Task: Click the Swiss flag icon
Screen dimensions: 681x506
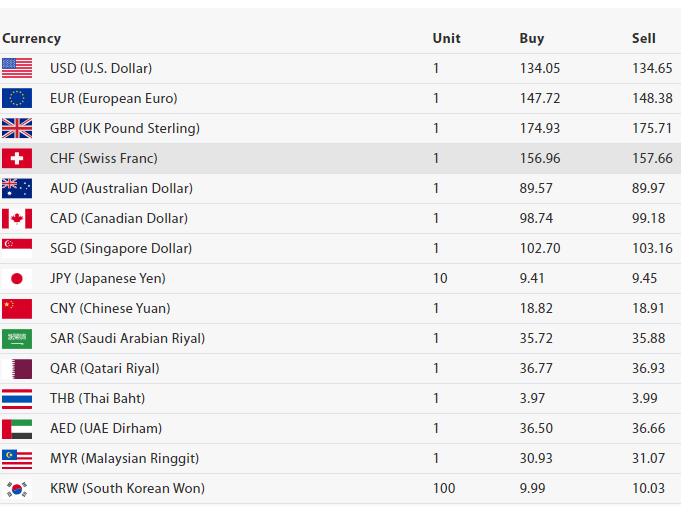Action: 17,158
